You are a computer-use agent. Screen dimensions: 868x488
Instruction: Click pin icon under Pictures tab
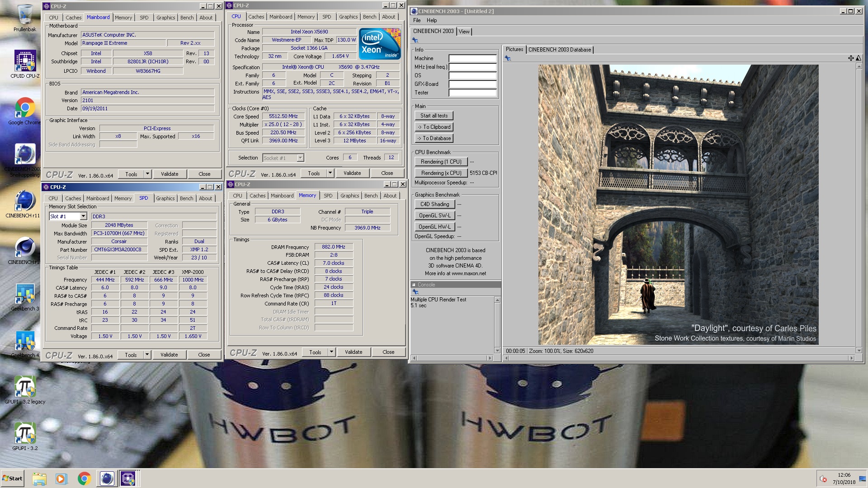pos(508,58)
